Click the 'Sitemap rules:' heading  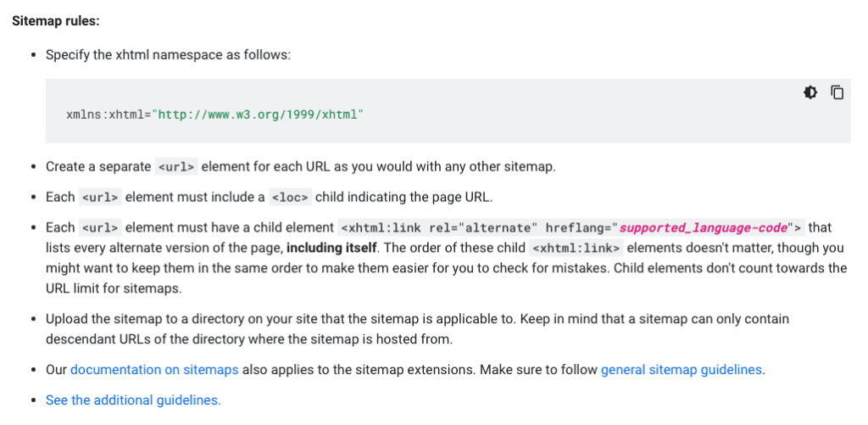(x=56, y=20)
